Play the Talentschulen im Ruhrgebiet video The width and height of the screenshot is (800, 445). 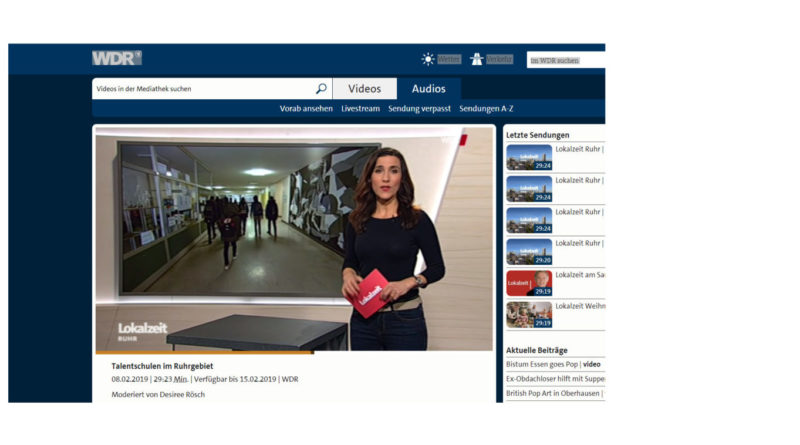point(294,238)
